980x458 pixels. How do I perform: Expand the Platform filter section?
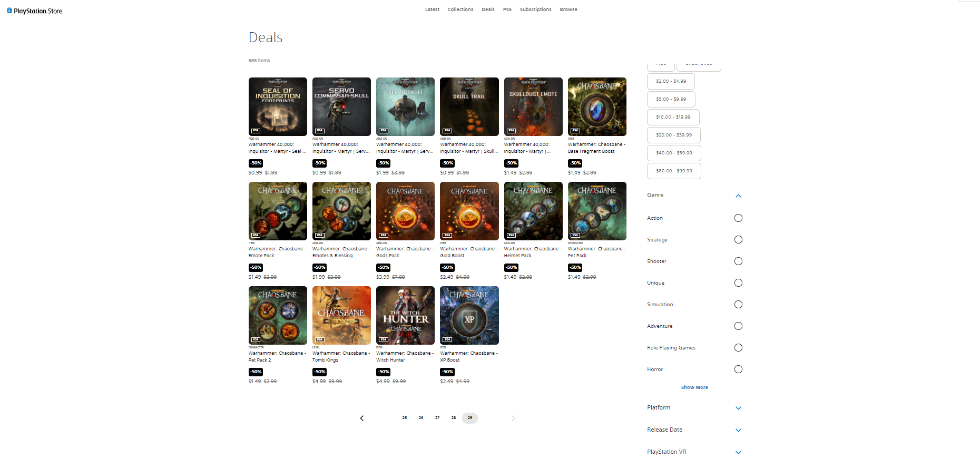(738, 408)
